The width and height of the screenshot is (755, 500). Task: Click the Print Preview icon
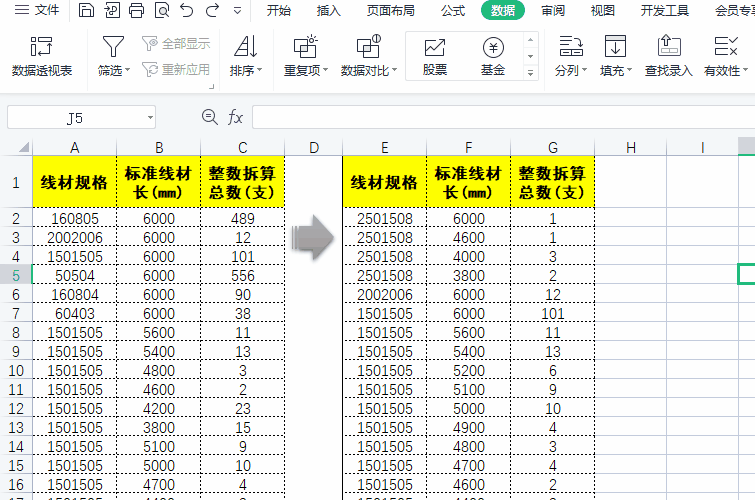coord(162,10)
